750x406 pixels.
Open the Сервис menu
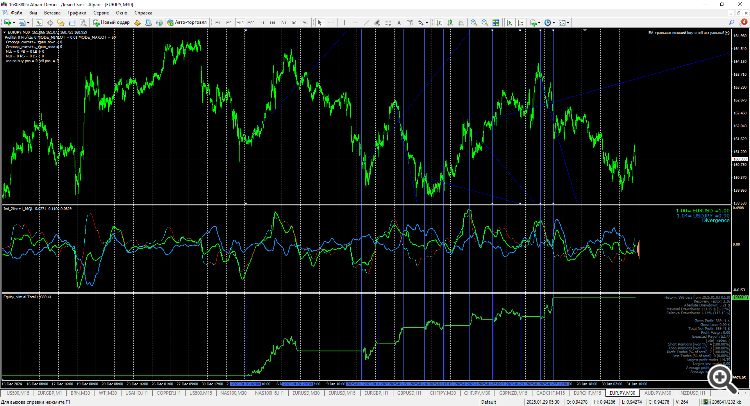tap(101, 13)
